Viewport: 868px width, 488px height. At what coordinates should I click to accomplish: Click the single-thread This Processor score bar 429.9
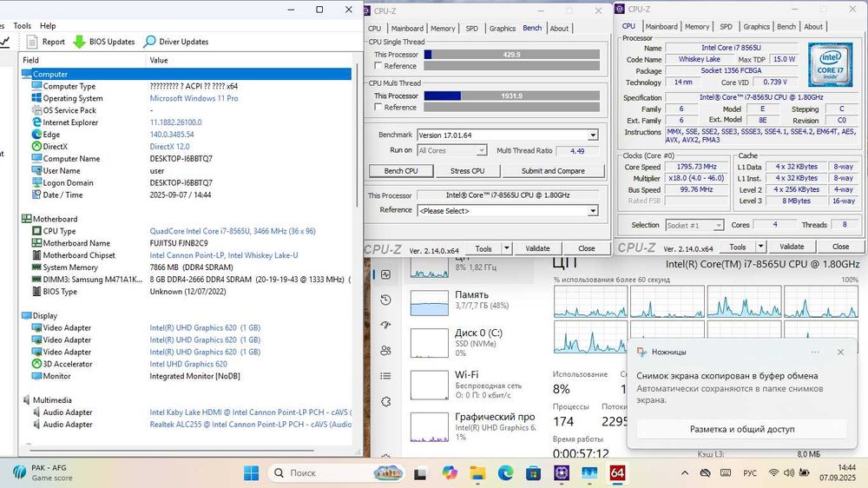[x=511, y=55]
